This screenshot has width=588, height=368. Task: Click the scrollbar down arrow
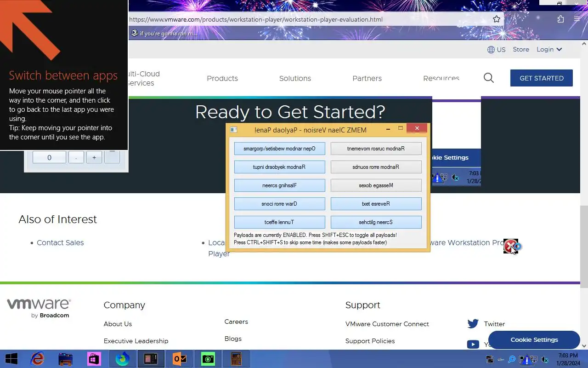click(x=584, y=345)
